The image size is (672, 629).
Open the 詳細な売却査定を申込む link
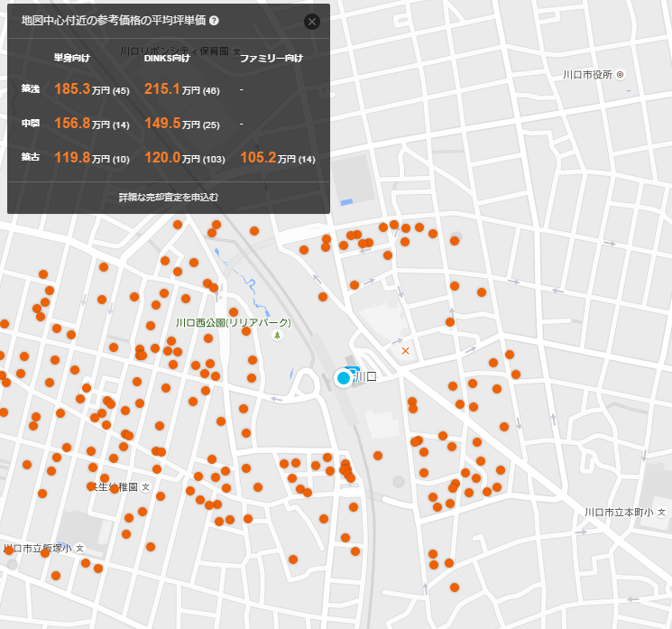[168, 196]
